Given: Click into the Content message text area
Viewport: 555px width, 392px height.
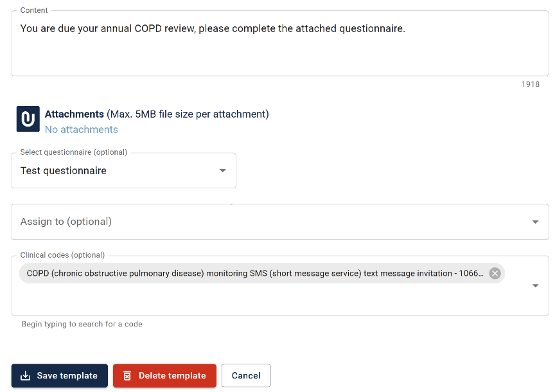Looking at the screenshot, I should coord(280,43).
